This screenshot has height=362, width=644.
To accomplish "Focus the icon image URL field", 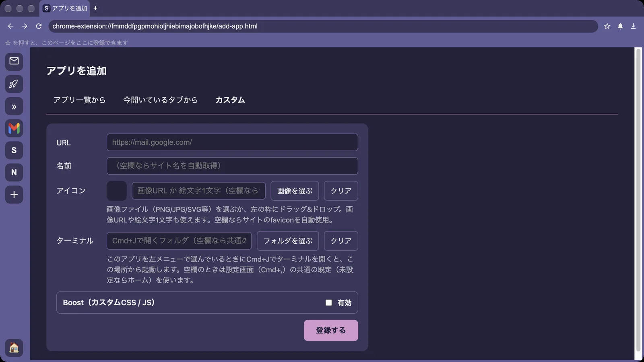I will (198, 191).
